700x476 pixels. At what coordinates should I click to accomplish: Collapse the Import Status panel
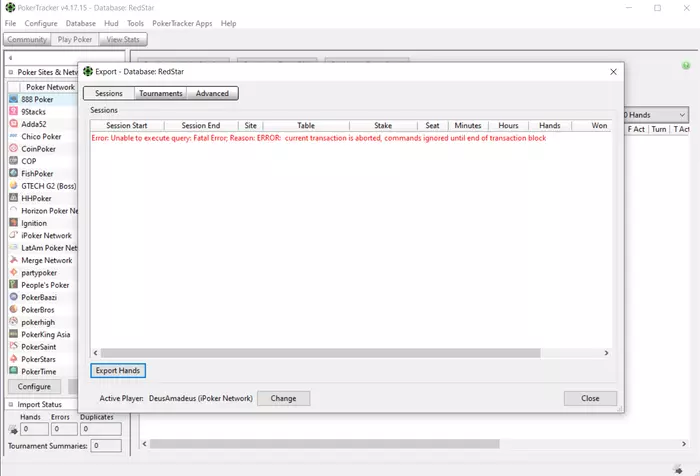[x=11, y=404]
